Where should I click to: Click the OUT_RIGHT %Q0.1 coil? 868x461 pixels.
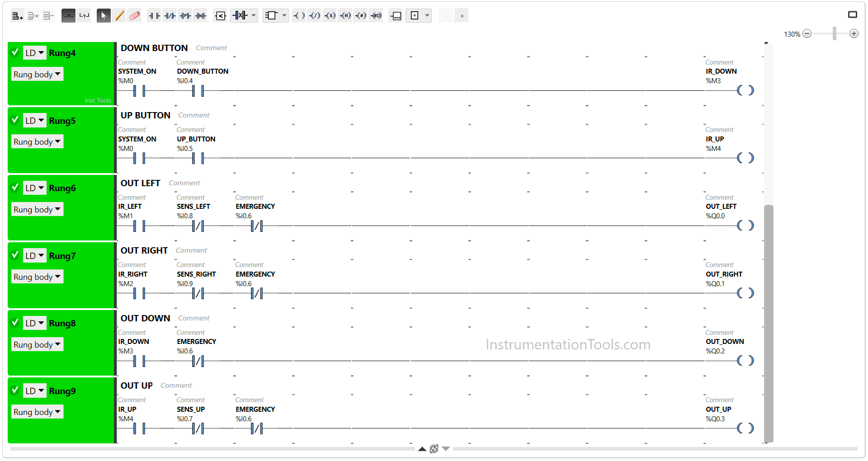pos(745,293)
